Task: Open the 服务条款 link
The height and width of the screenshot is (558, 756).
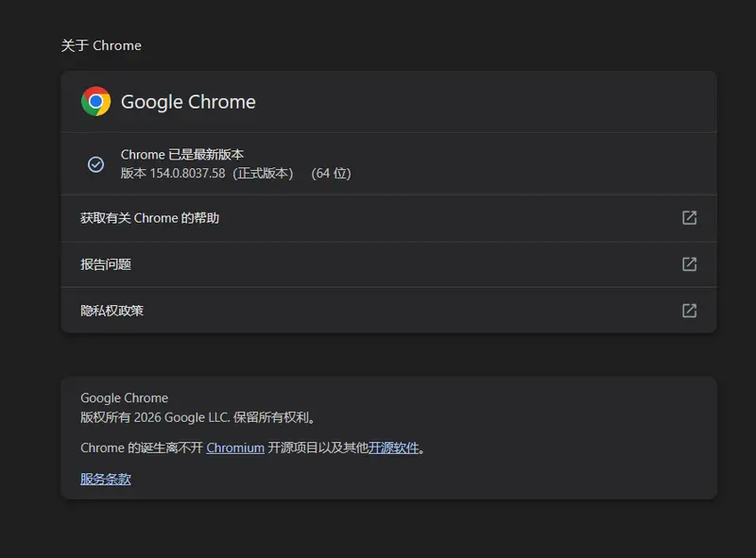Action: (x=106, y=479)
